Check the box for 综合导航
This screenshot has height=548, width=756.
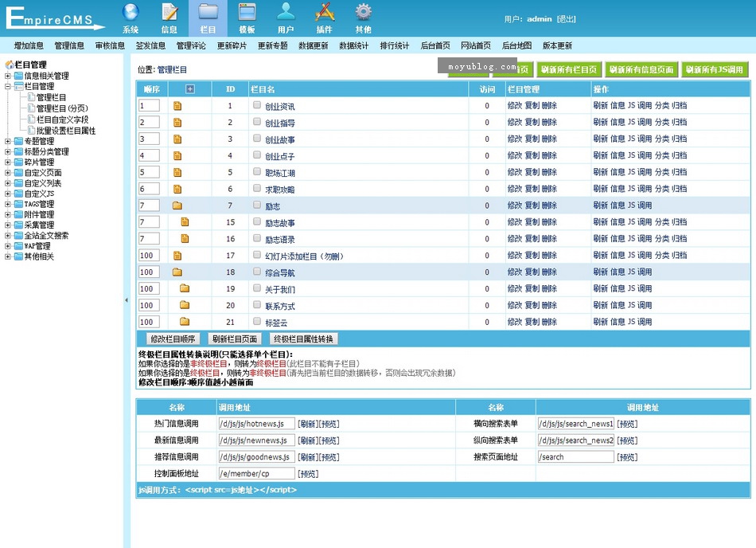click(257, 272)
